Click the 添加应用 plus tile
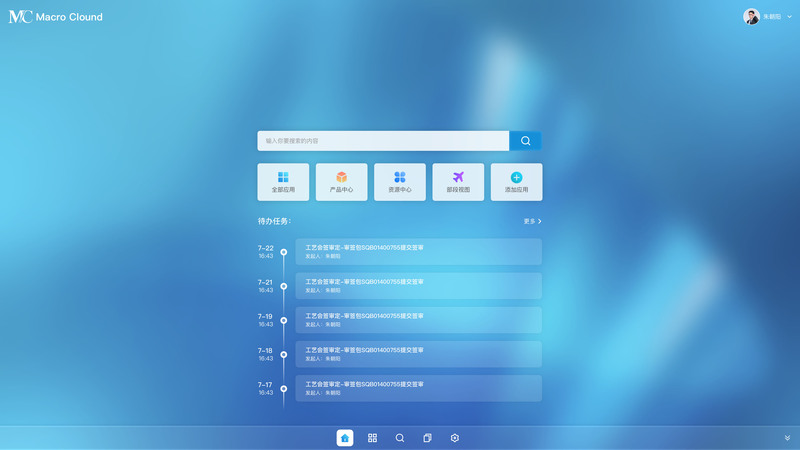Viewport: 800px width, 450px height. 516,182
